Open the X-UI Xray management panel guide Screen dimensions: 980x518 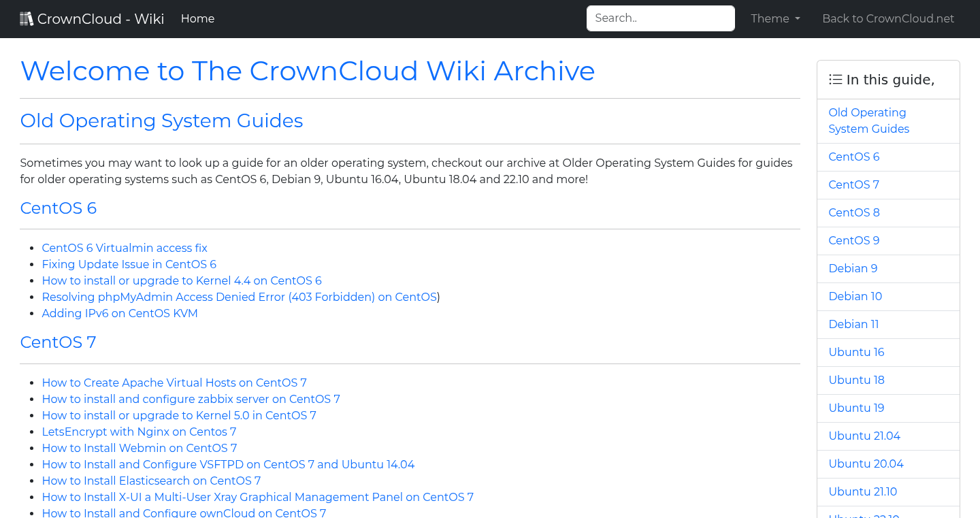257,497
